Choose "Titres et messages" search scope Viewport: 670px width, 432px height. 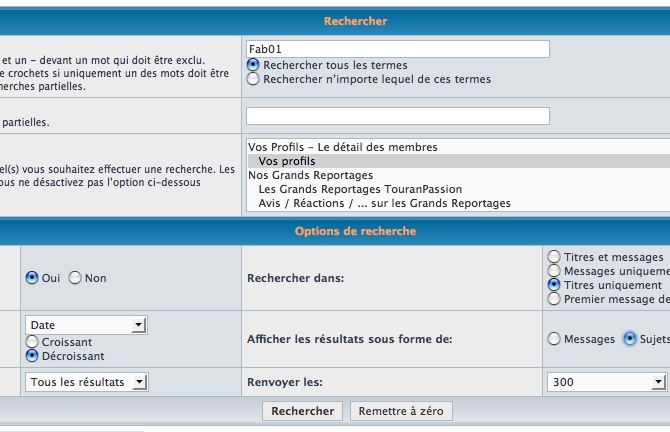(x=554, y=257)
